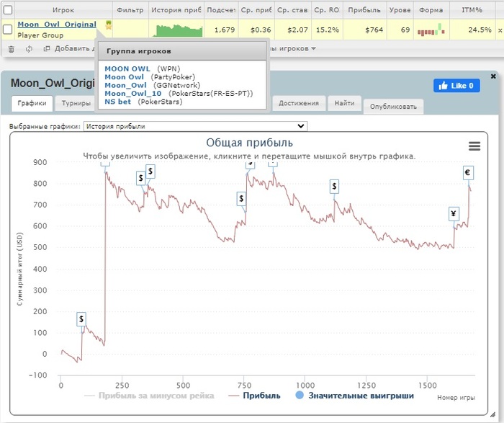Click the refresh arrows icon
This screenshot has height=423, width=504.
click(29, 49)
